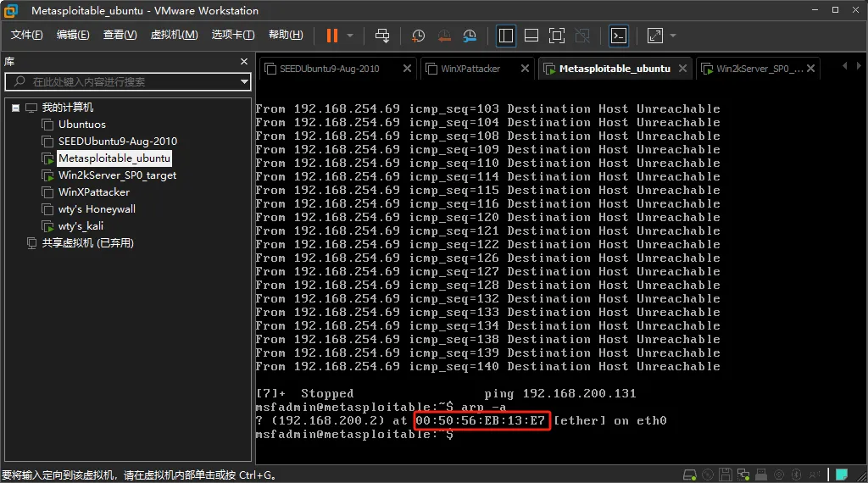Open the 帮助(H) menu
Screen dimensions: 868x483
[286, 35]
